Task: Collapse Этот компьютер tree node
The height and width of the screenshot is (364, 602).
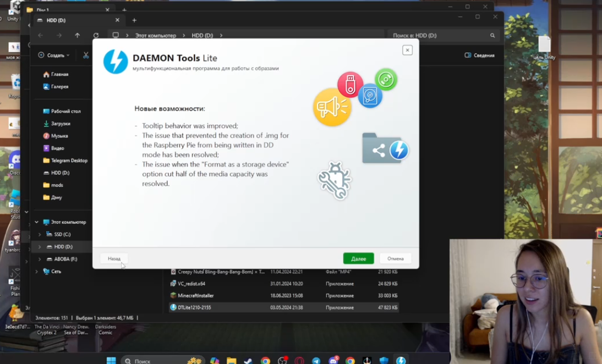Action: coord(36,222)
